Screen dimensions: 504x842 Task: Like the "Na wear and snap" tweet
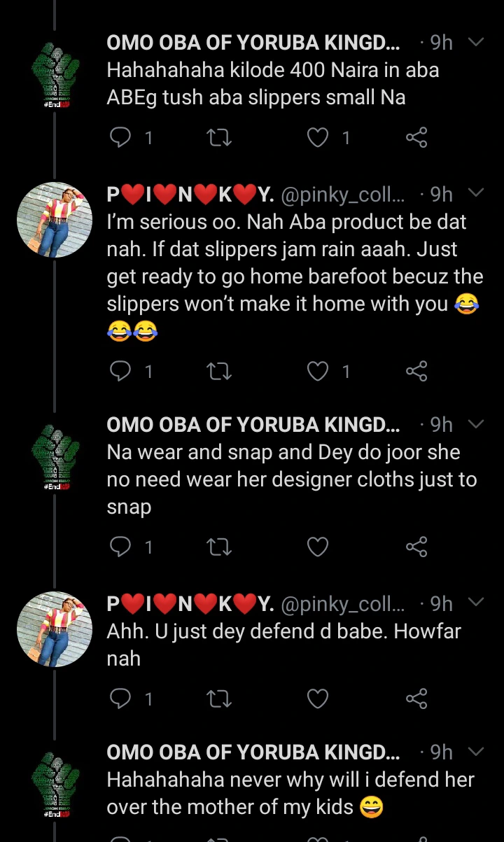pyautogui.click(x=318, y=547)
